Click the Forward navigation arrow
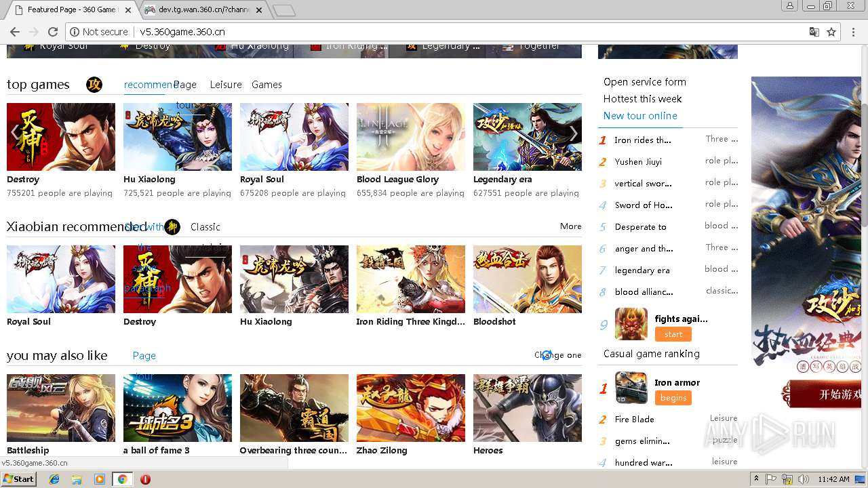Viewport: 868px width, 488px height. pos(34,32)
